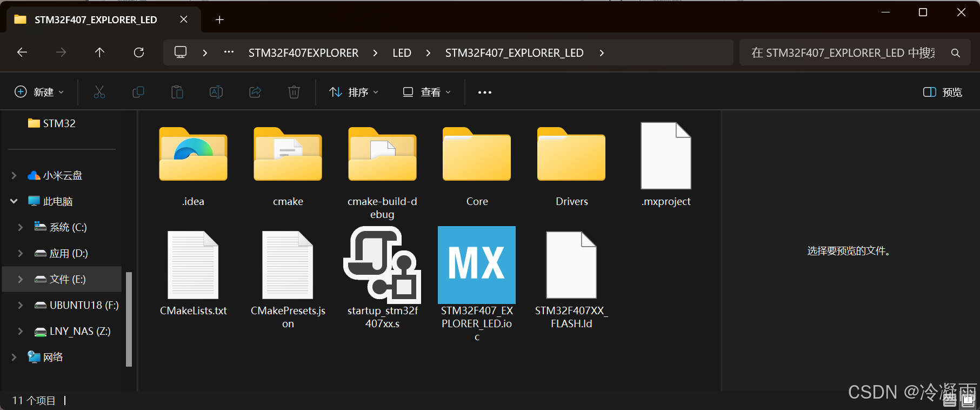The image size is (980, 410).
Task: Expand the 小米云盘 tree node
Action: point(14,175)
